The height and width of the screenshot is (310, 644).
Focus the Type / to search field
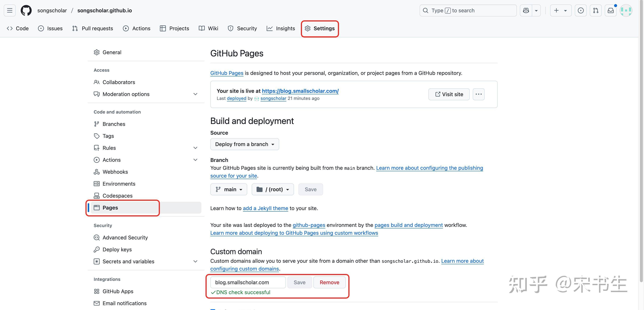coord(468,10)
